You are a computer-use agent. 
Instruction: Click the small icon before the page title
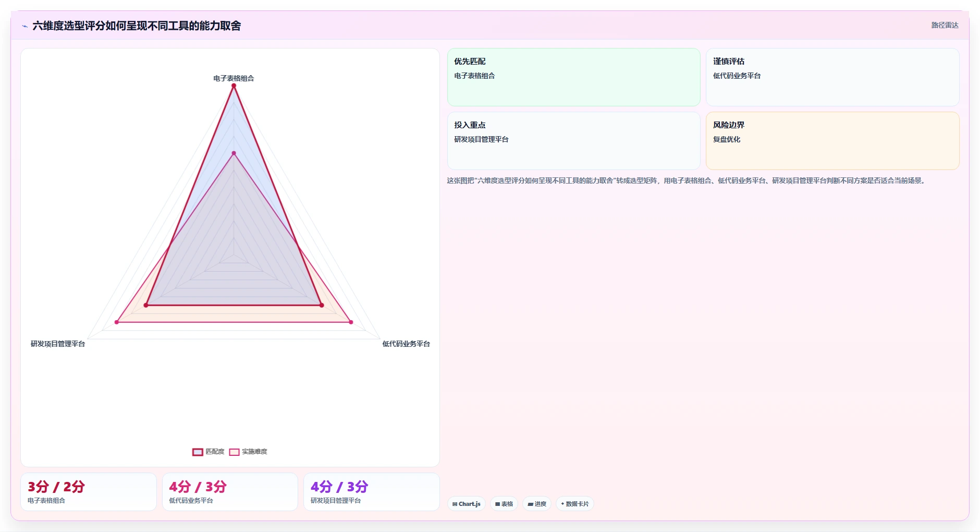click(x=24, y=26)
